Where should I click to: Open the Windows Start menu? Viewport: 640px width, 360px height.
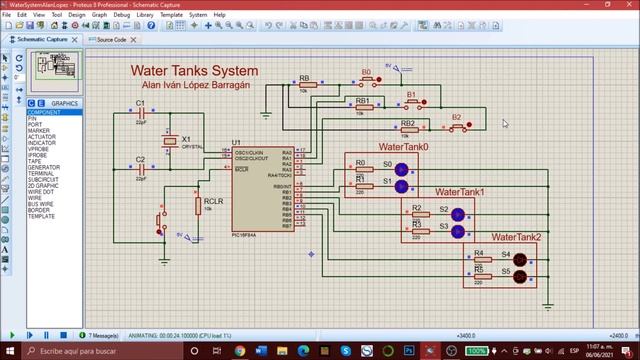pyautogui.click(x=9, y=351)
